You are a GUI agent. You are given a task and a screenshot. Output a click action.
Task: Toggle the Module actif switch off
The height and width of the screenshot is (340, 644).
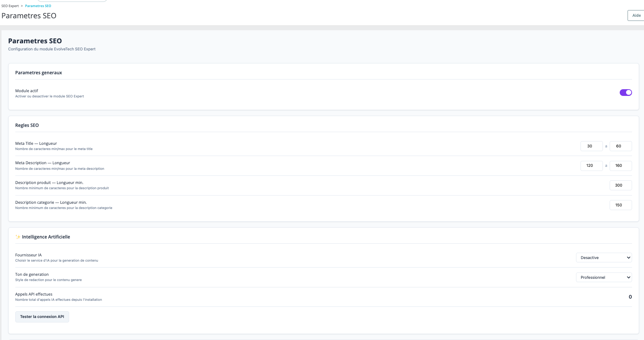625,92
